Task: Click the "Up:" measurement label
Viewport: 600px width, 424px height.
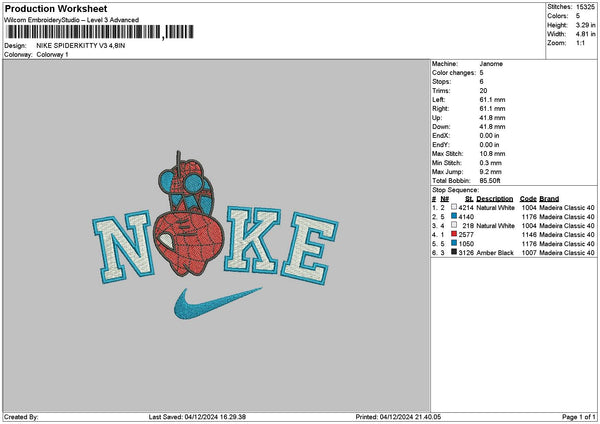Action: [437, 118]
